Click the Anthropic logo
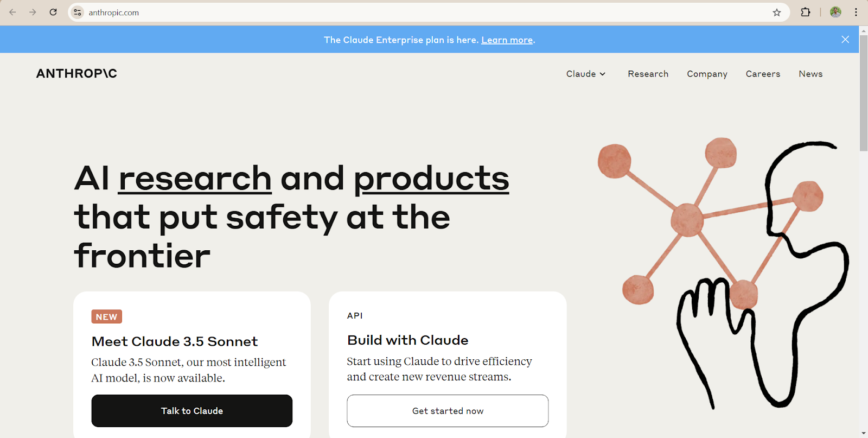This screenshot has width=868, height=438. (x=76, y=73)
